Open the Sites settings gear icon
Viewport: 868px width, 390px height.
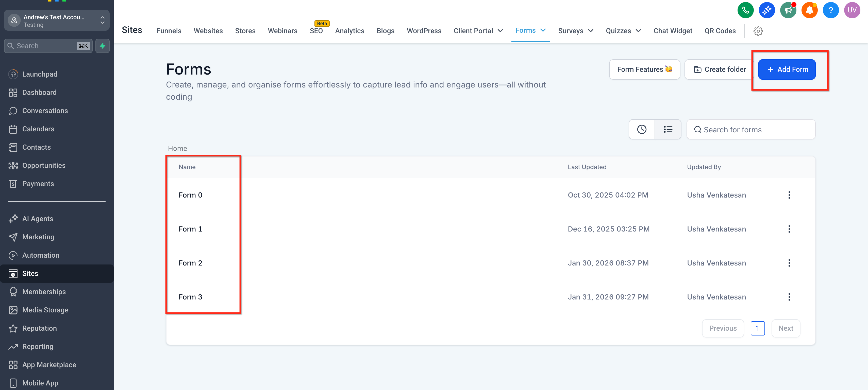(x=758, y=31)
